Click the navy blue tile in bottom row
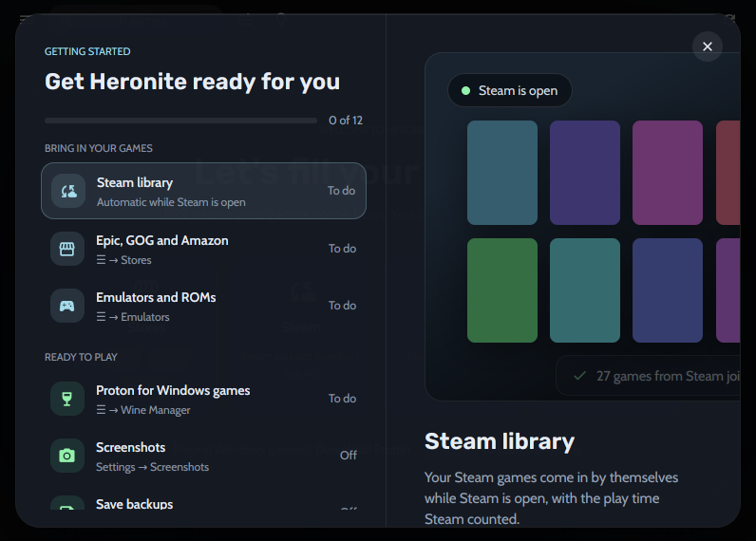 pos(668,290)
